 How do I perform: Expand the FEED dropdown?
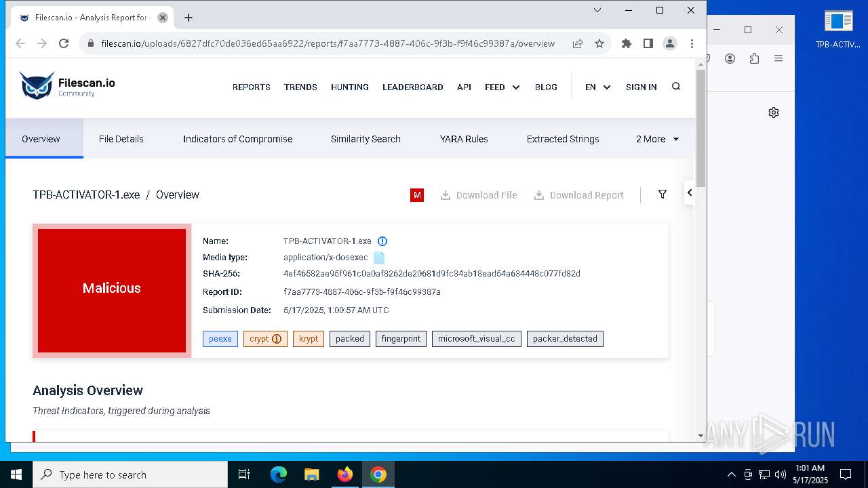coord(502,87)
